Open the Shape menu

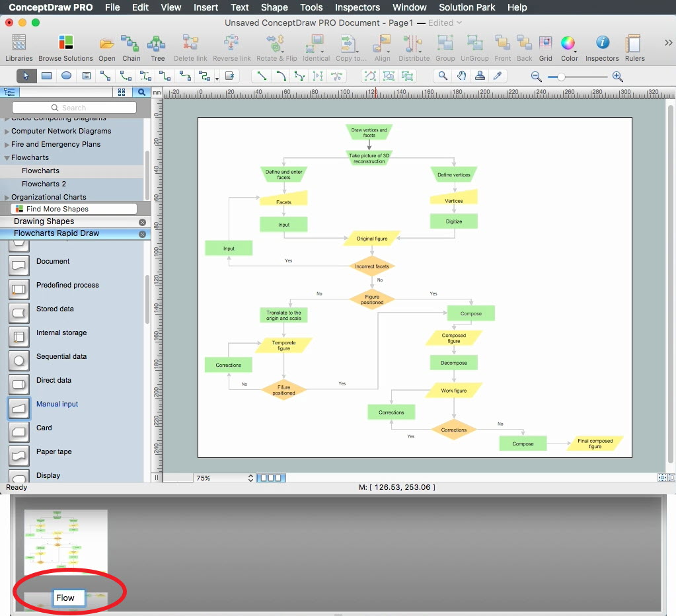(274, 7)
